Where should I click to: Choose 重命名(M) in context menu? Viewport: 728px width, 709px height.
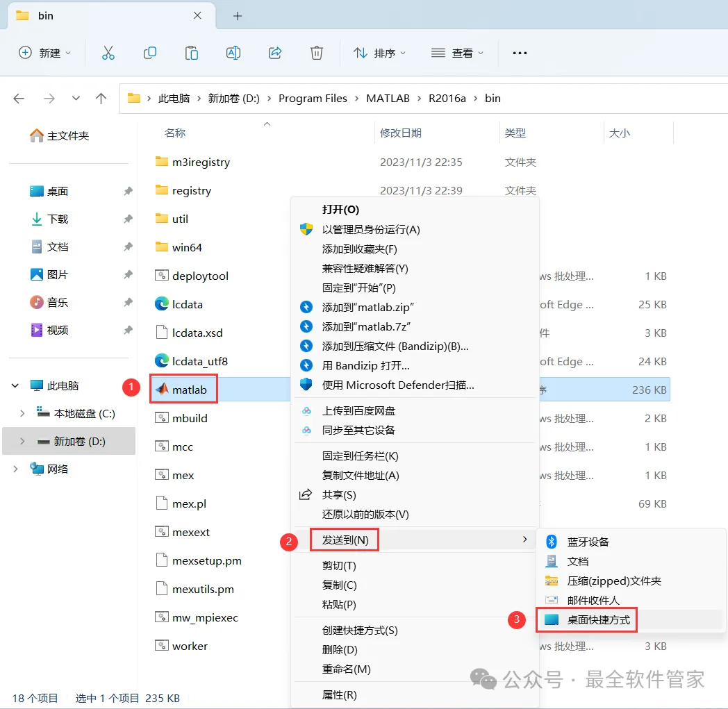[347, 669]
